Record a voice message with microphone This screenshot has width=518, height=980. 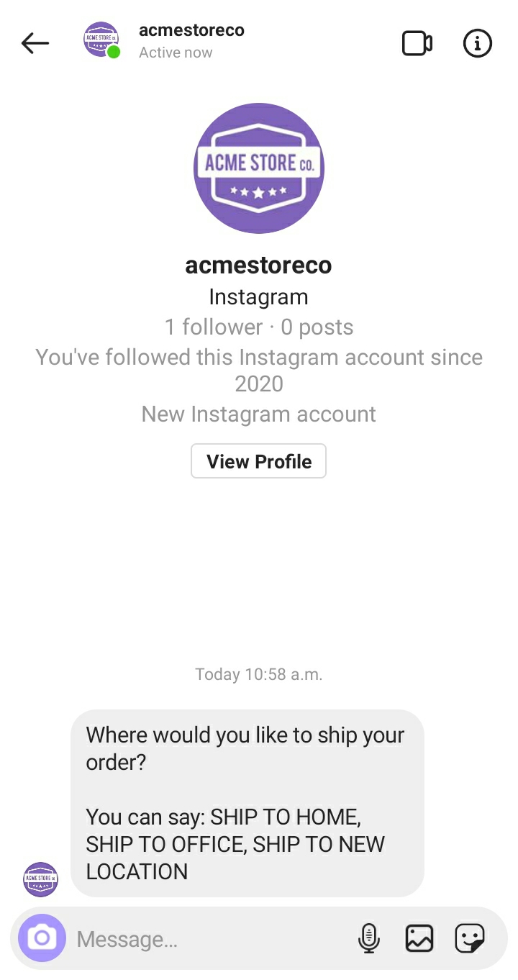(368, 938)
